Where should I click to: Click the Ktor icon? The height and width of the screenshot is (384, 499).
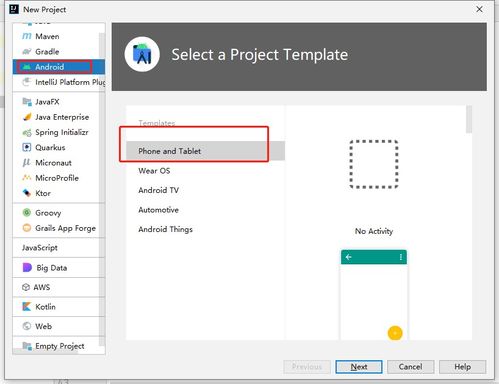coord(27,193)
